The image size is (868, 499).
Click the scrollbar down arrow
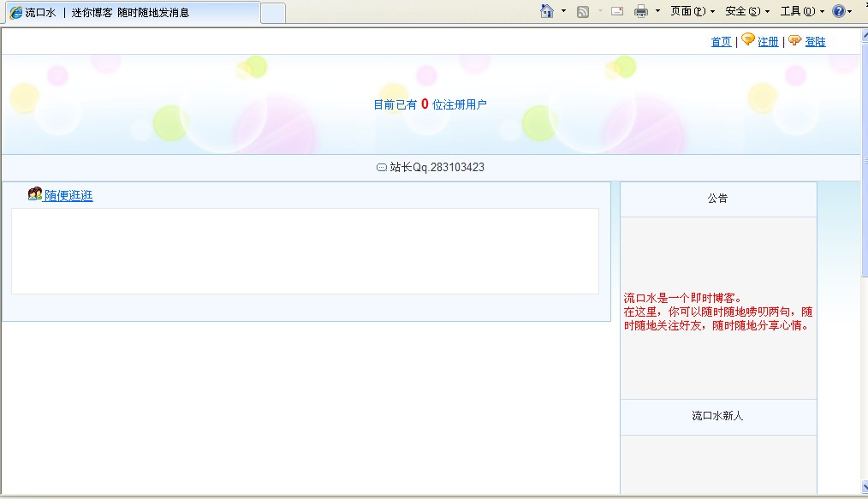(865, 487)
